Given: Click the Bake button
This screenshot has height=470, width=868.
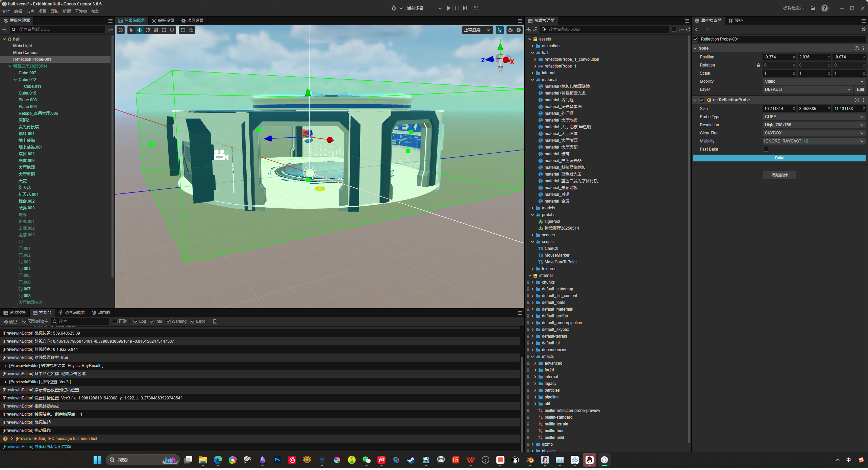Looking at the screenshot, I should coord(779,158).
